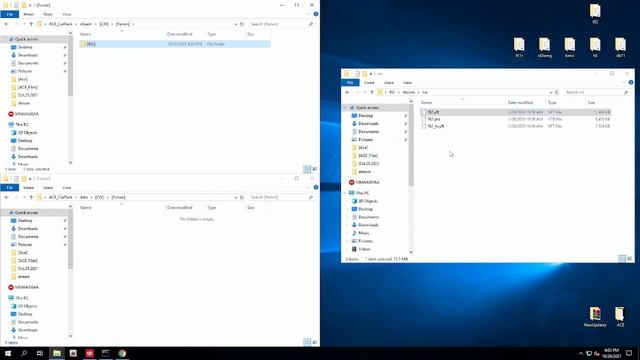Screen dimensions: 640x360
Task: Open the ACE folder on the desktop
Action: pyautogui.click(x=620, y=317)
